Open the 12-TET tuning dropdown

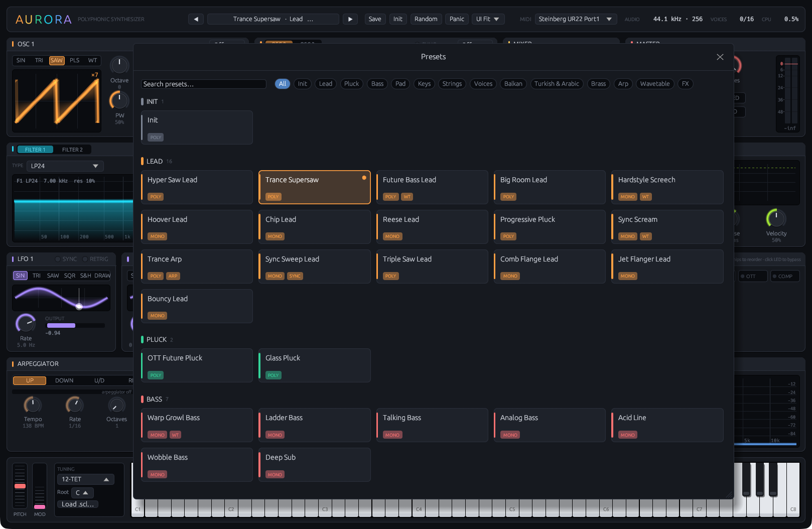[x=86, y=479]
